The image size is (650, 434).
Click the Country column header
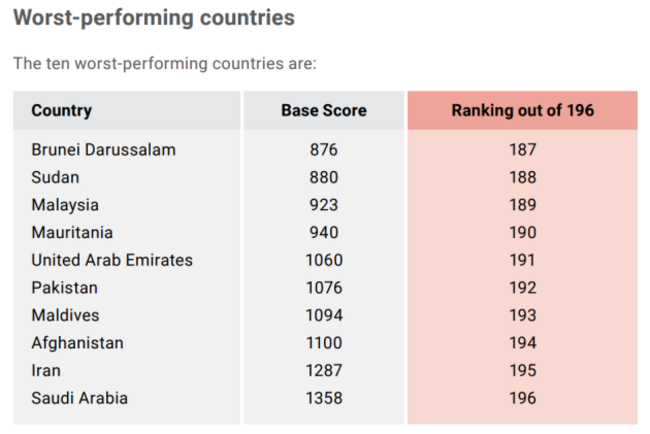pyautogui.click(x=61, y=110)
